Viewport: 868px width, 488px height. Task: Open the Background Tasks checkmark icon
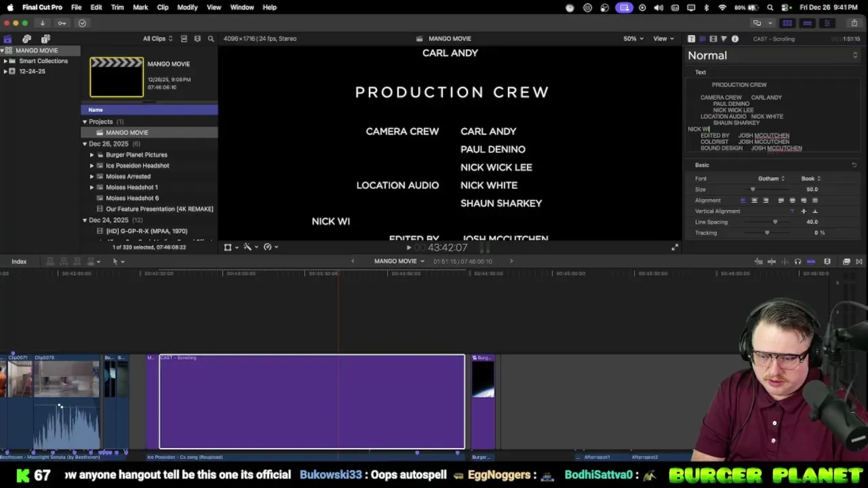[82, 23]
